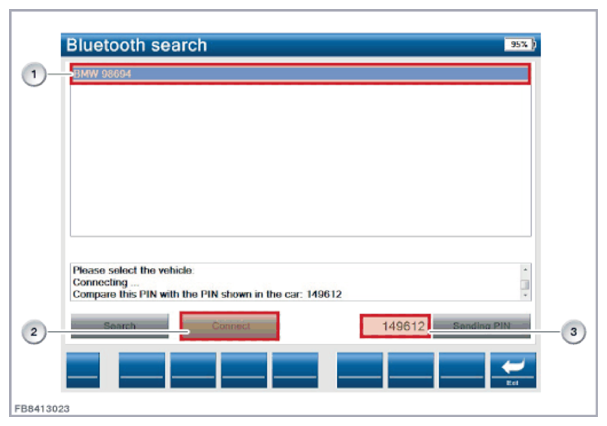Select BMW 98694 in the device list
The height and width of the screenshot is (426, 607).
[x=298, y=74]
